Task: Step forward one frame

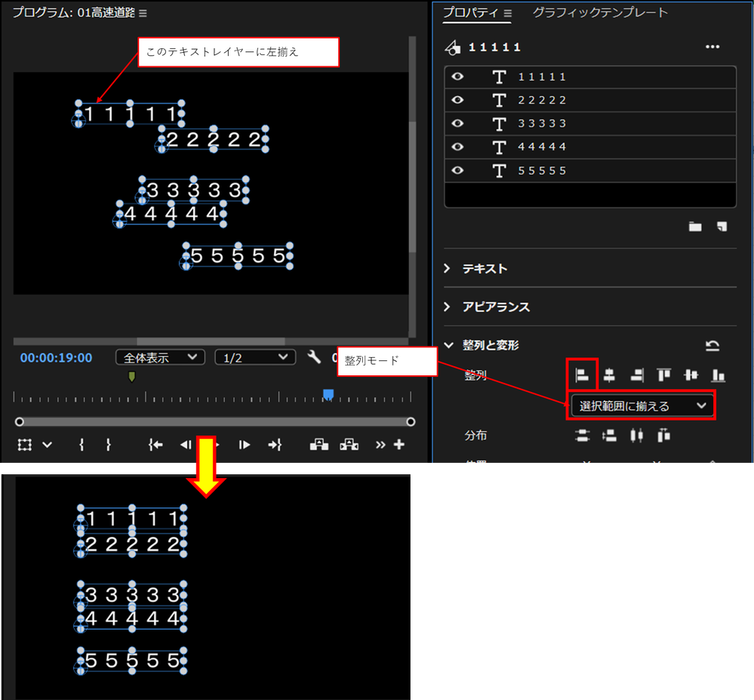Action: [245, 445]
